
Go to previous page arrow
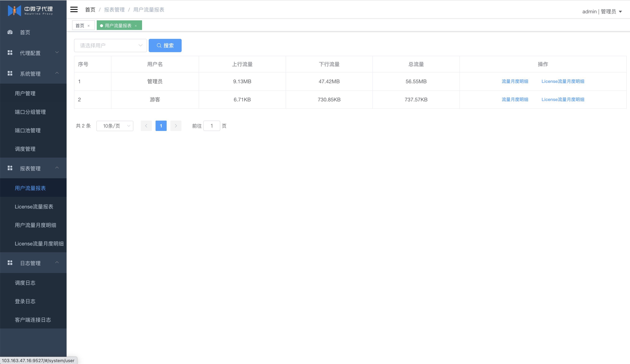146,126
